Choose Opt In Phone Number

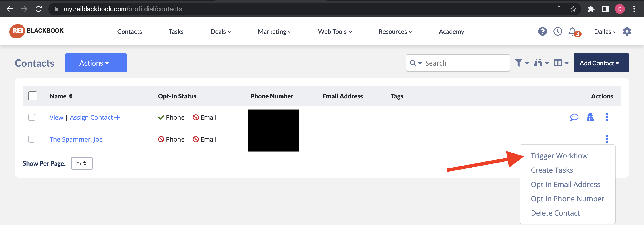tap(568, 199)
